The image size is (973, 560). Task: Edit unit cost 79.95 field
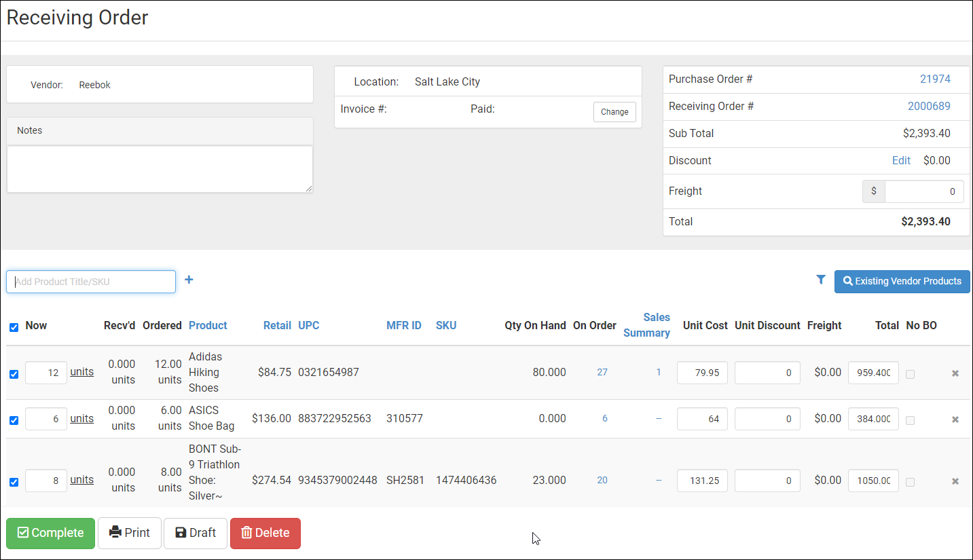[702, 373]
